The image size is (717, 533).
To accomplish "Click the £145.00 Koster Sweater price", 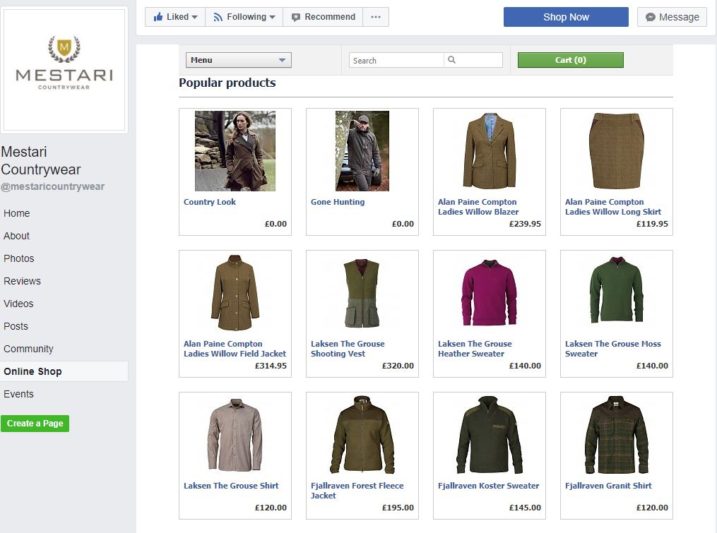I will 525,507.
